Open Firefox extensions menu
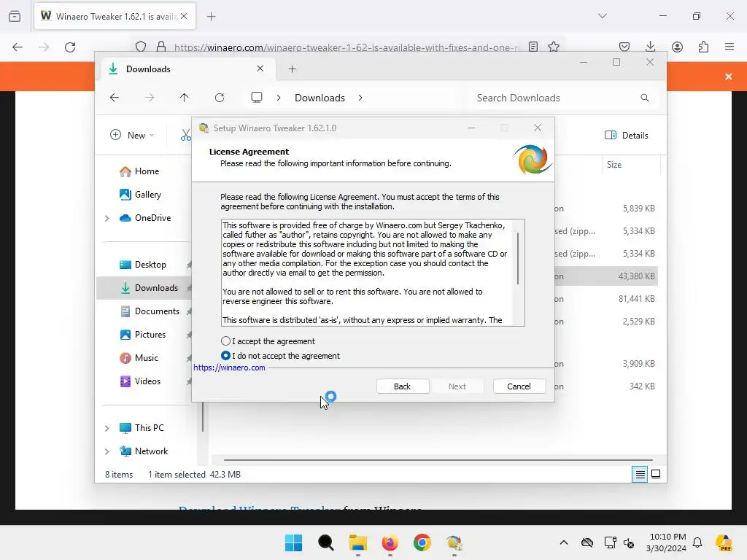The height and width of the screenshot is (560, 747). [x=703, y=47]
